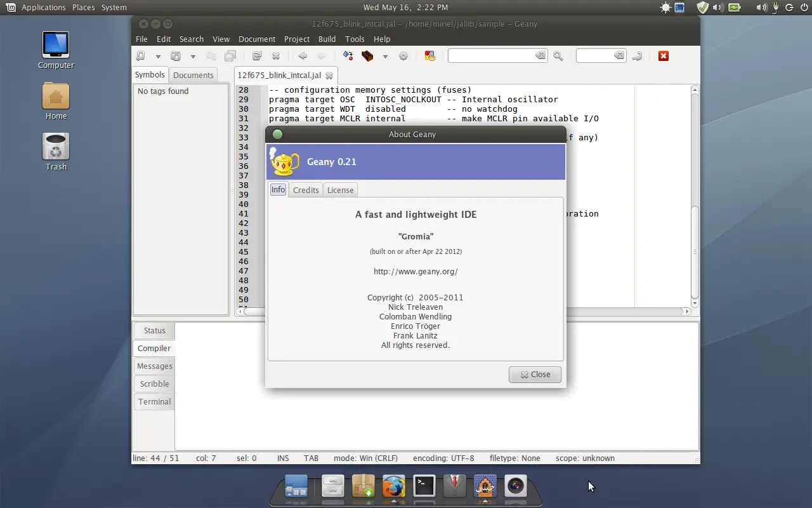
Task: Open the View menu
Action: coord(221,39)
